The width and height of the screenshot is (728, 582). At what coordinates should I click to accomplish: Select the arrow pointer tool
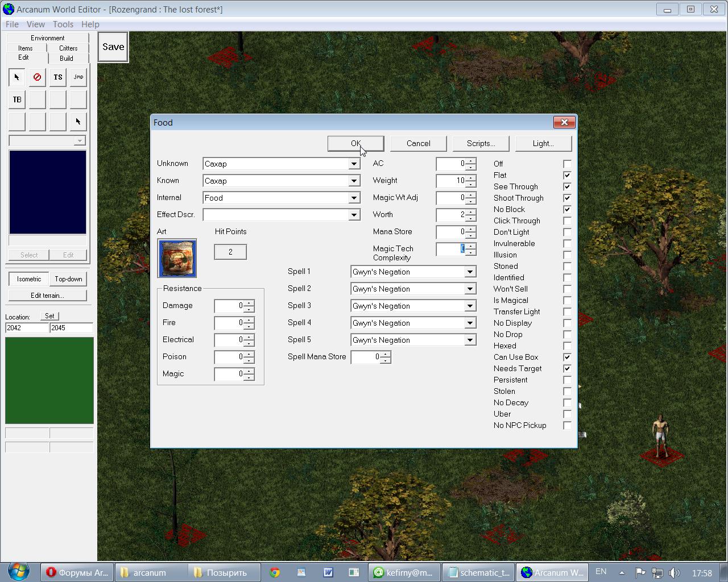tap(16, 77)
